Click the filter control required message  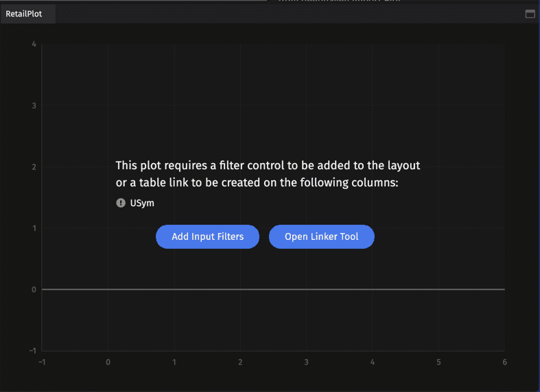pyautogui.click(x=268, y=174)
